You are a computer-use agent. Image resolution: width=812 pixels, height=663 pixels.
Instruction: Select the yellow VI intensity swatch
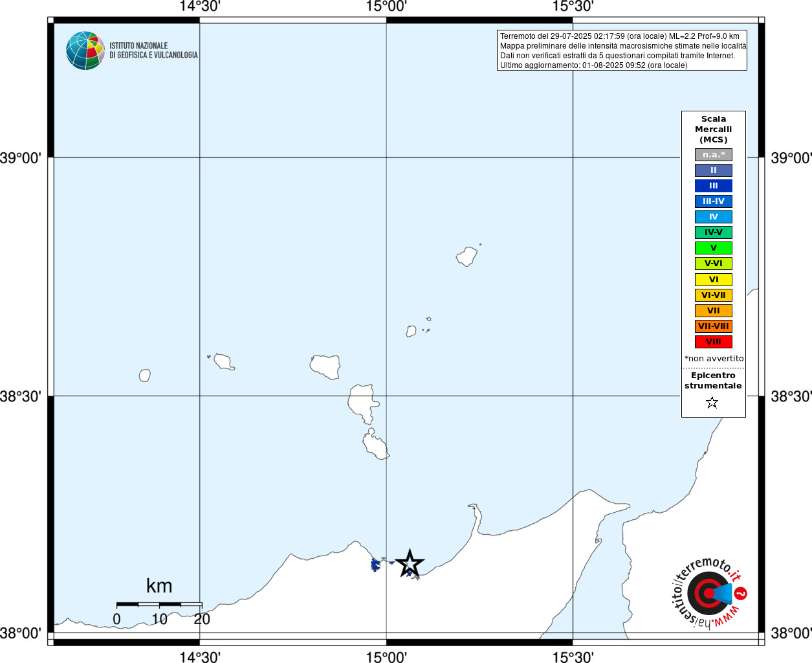(714, 280)
